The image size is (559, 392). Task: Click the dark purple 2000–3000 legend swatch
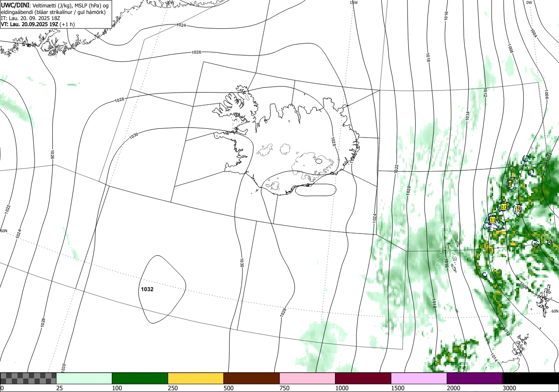click(475, 378)
